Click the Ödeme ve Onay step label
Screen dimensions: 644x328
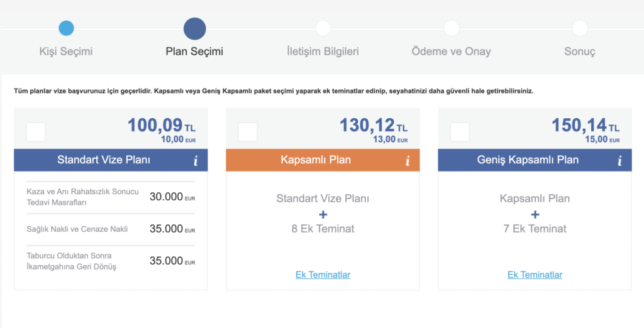pos(452,52)
